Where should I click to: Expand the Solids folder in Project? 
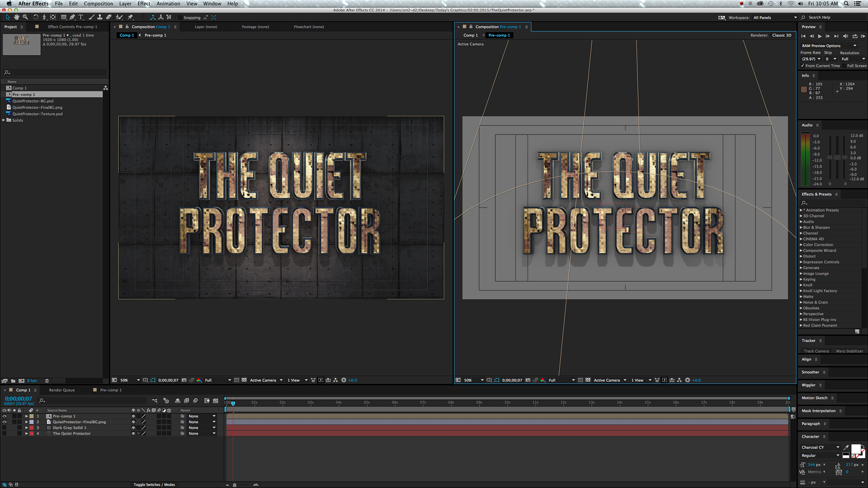(x=4, y=120)
